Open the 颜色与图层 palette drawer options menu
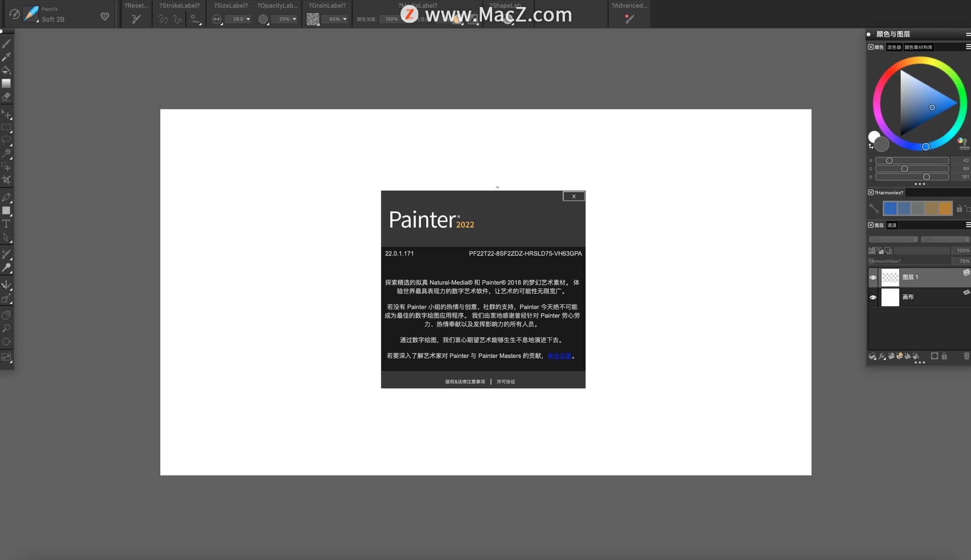 pos(968,34)
